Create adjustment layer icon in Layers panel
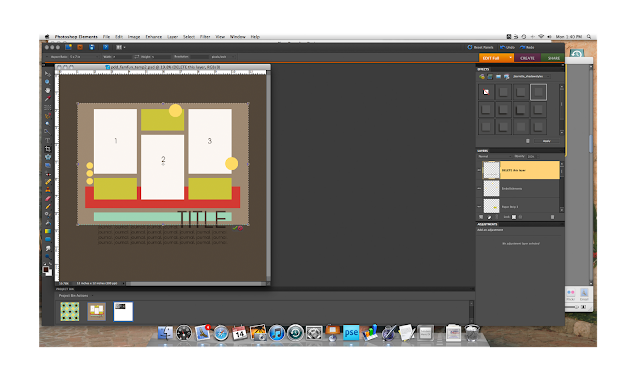This screenshot has height=391, width=640. tap(489, 217)
